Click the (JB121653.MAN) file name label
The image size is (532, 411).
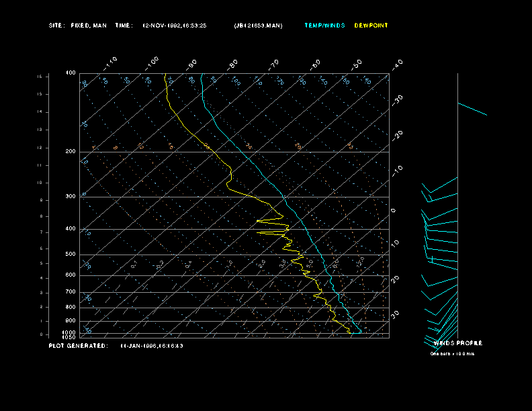(258, 26)
